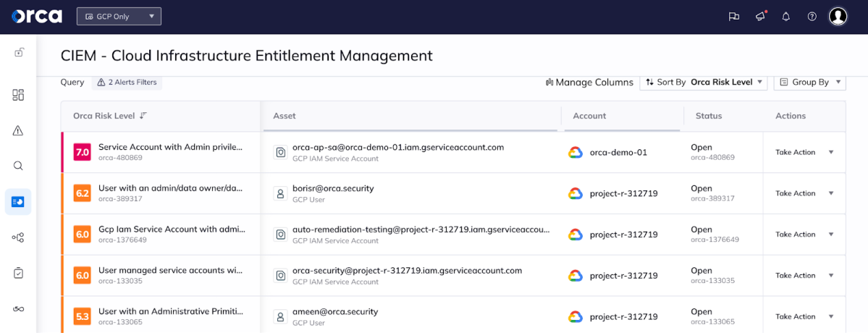This screenshot has width=868, height=333.
Task: Click the 7.0 risk score badge
Action: click(x=82, y=152)
